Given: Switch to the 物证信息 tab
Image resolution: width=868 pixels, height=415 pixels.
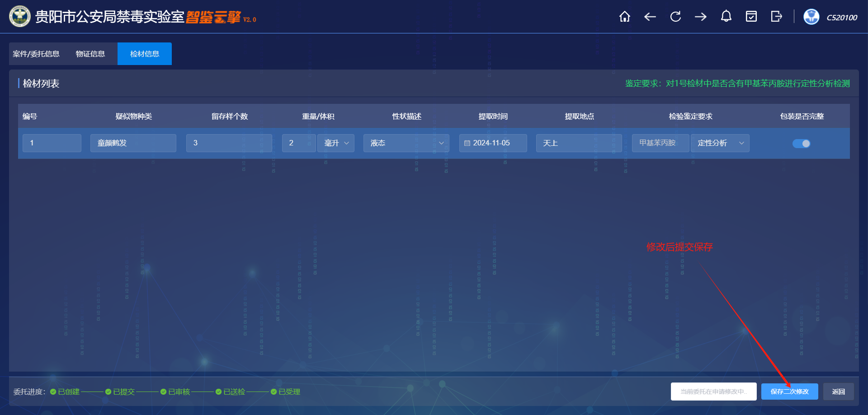Looking at the screenshot, I should pos(90,54).
